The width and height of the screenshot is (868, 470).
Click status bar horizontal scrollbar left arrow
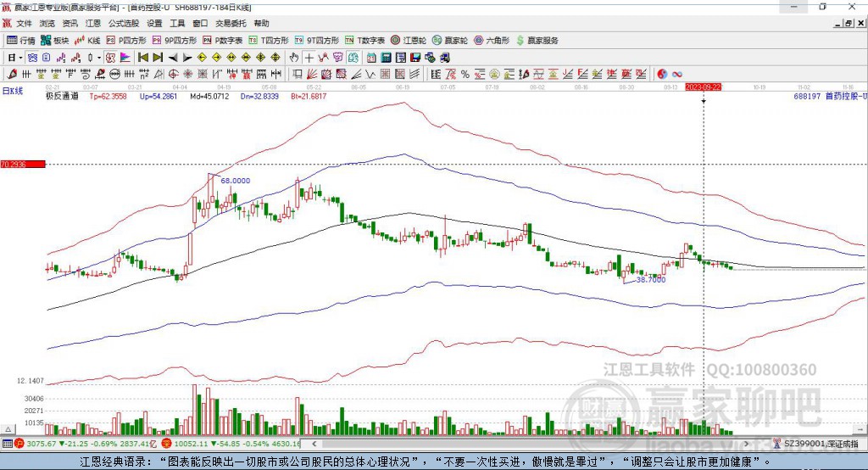[314, 444]
